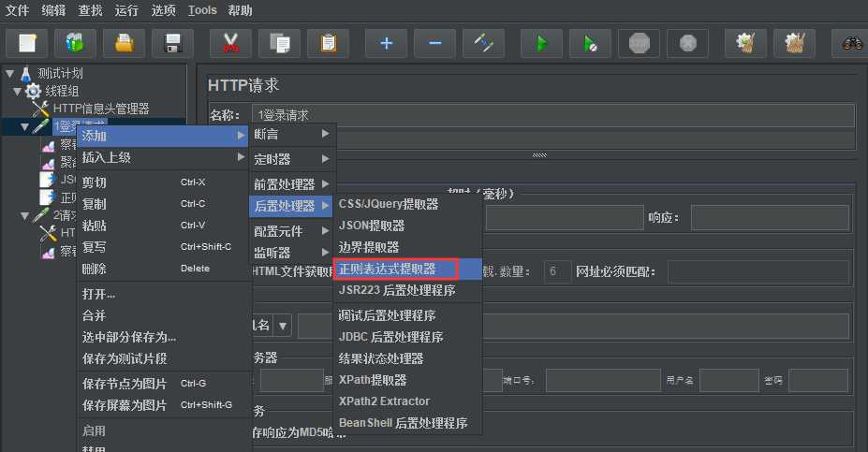Choose 删除 from the context menu
Image resolution: width=868 pixels, height=452 pixels.
(163, 269)
